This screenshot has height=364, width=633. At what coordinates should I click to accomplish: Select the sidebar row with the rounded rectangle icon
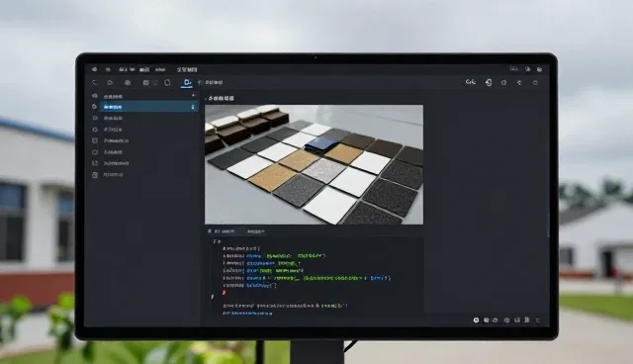point(145,152)
